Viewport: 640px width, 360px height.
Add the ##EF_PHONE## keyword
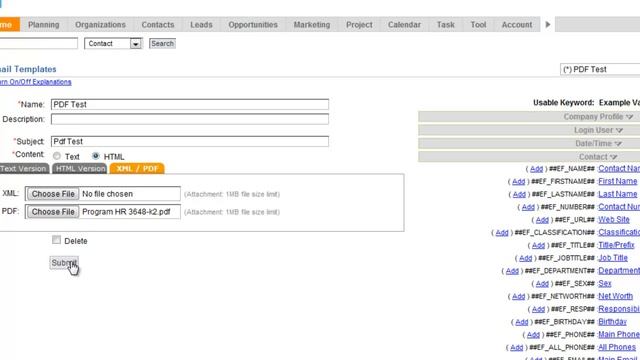pos(533,335)
